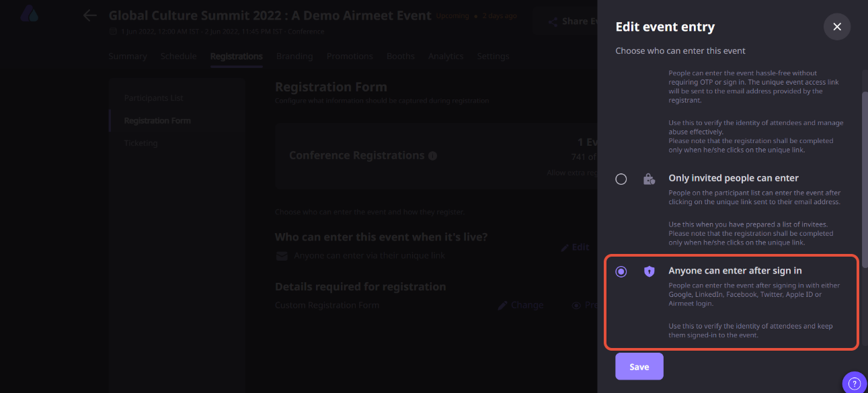This screenshot has width=868, height=393.
Task: Click the lock icon beside Only invited people
Action: pyautogui.click(x=649, y=179)
